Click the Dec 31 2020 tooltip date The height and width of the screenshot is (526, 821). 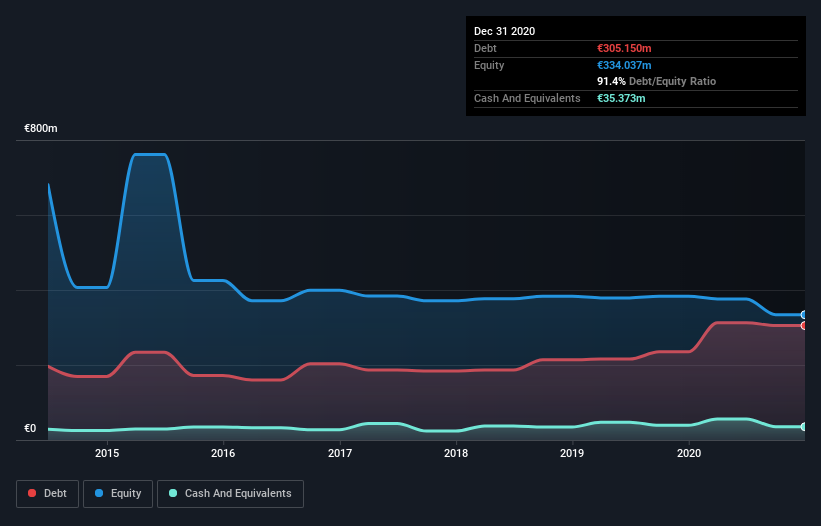(x=504, y=31)
